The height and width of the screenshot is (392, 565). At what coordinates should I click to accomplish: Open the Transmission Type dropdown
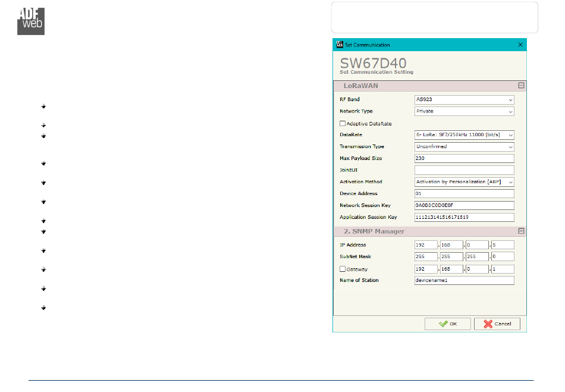[464, 147]
